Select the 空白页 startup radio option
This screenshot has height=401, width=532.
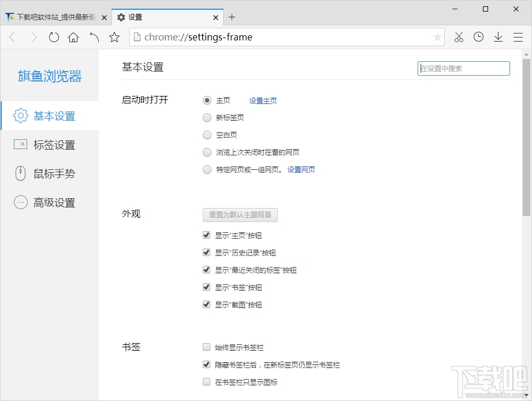[x=207, y=135]
